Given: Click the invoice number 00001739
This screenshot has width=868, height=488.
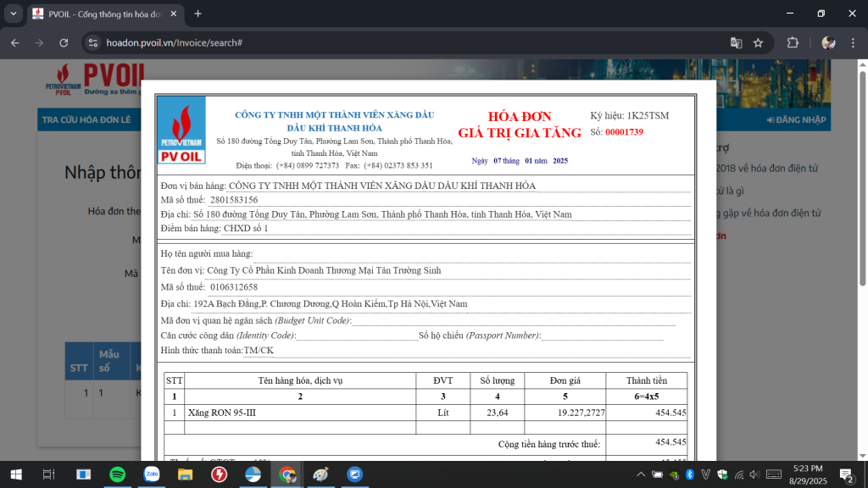Looking at the screenshot, I should point(625,132).
